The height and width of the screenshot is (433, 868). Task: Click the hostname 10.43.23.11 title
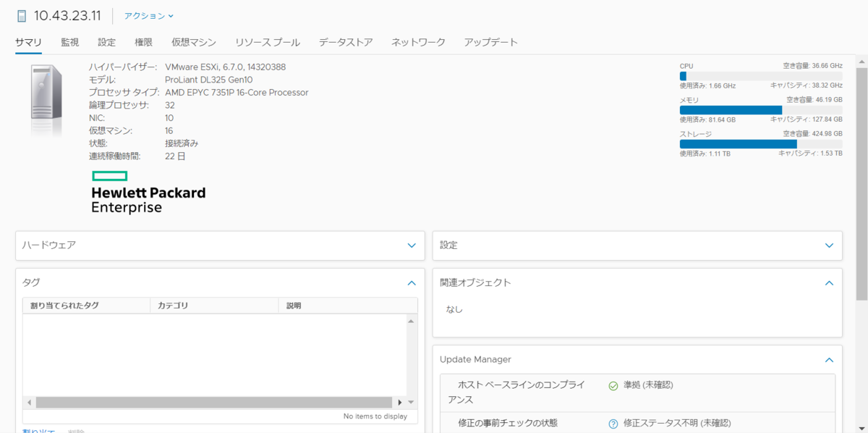(68, 16)
